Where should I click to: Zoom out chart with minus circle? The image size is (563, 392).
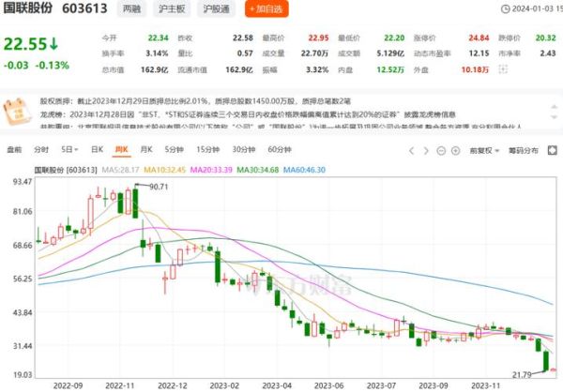click(x=441, y=151)
